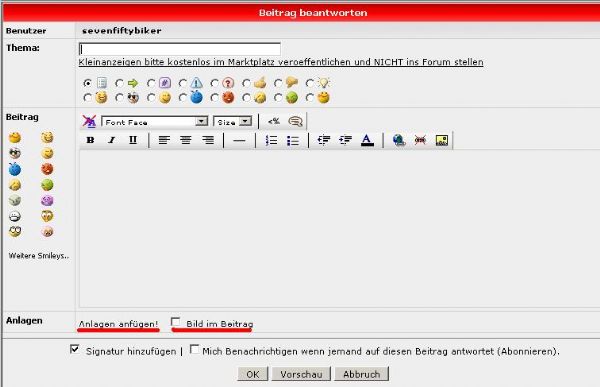Insert an image using the picture icon
The image size is (600, 387).
pyautogui.click(x=442, y=140)
